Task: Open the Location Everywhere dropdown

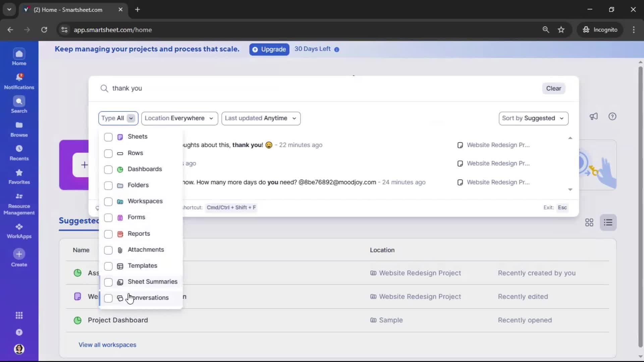Action: click(x=180, y=118)
